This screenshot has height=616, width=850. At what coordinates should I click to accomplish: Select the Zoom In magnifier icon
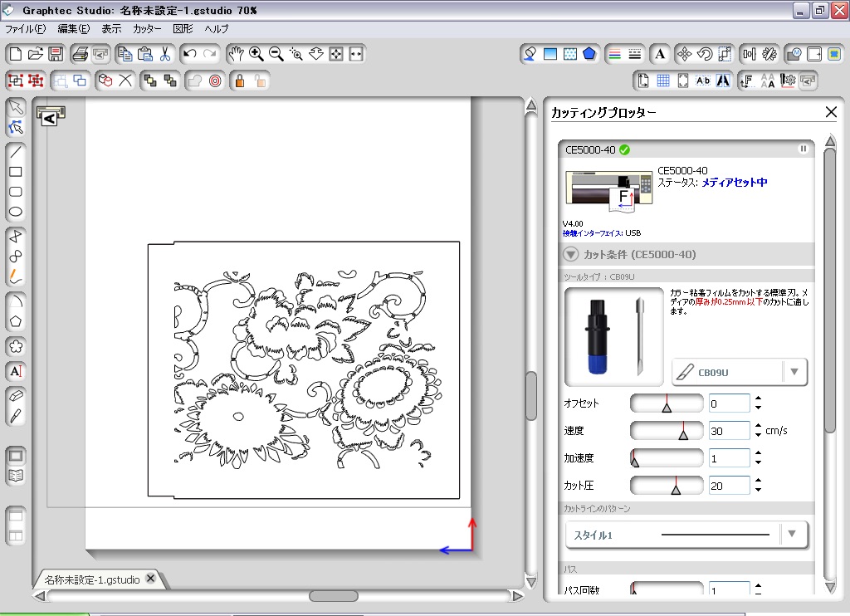[257, 53]
